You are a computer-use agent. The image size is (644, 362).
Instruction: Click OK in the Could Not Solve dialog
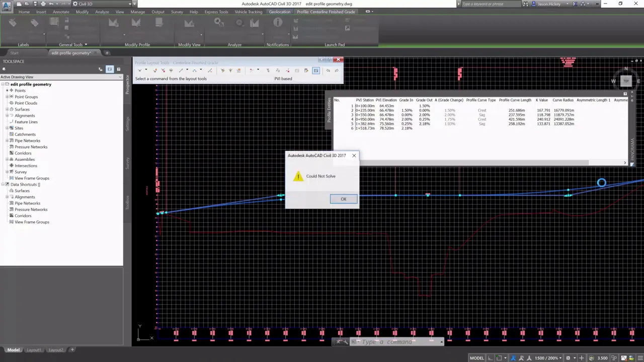point(344,199)
